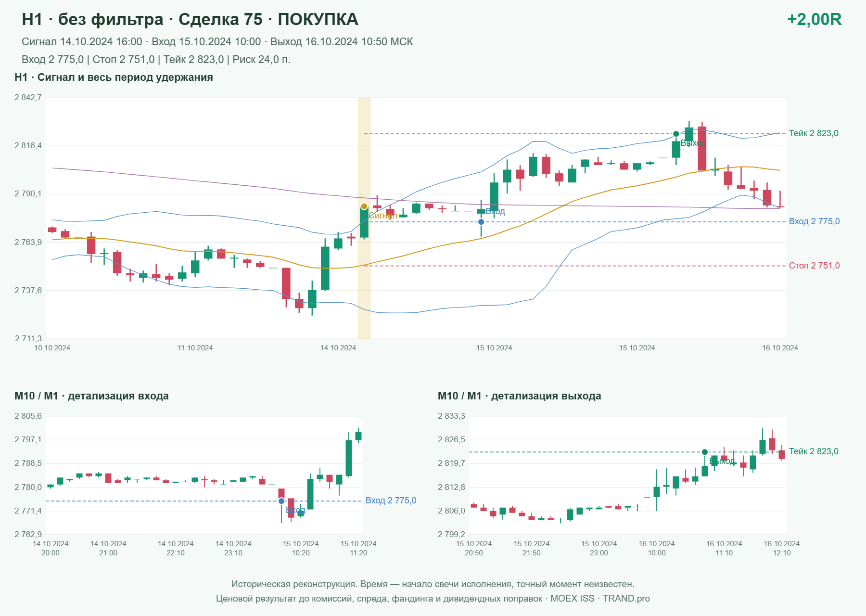Click the 14.10.2024 date label on H1 chart
The width and height of the screenshot is (866, 616).
338,348
